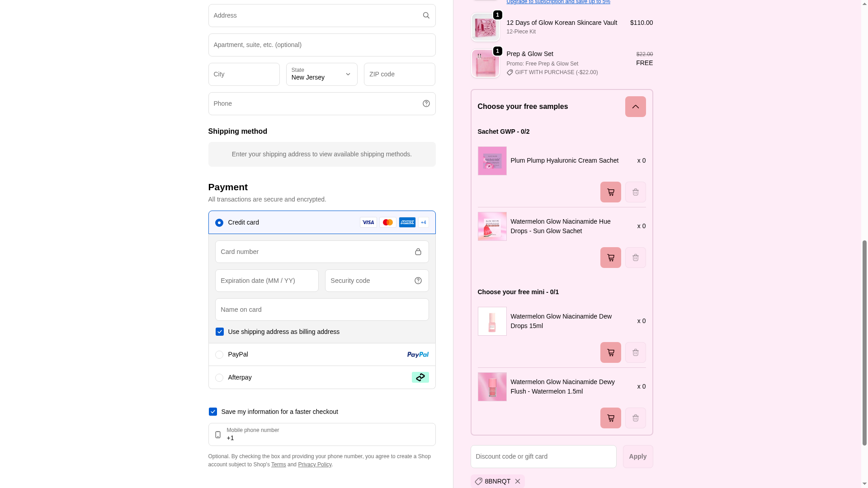Image resolution: width=868 pixels, height=488 pixels.
Task: Open Shop's Privacy Policy link
Action: (315, 465)
